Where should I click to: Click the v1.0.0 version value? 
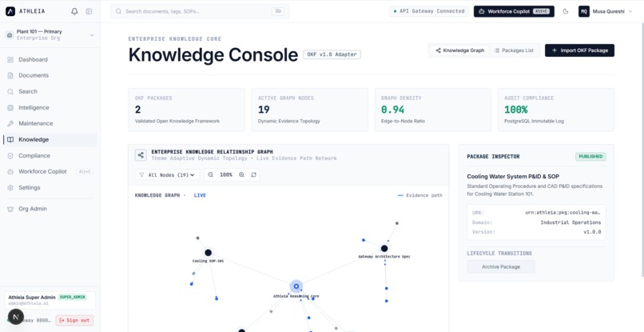(592, 232)
